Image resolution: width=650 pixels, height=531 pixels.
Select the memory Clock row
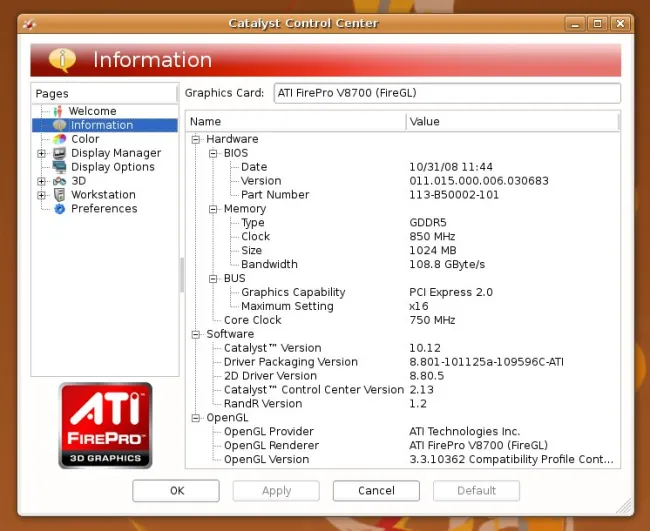pos(402,236)
